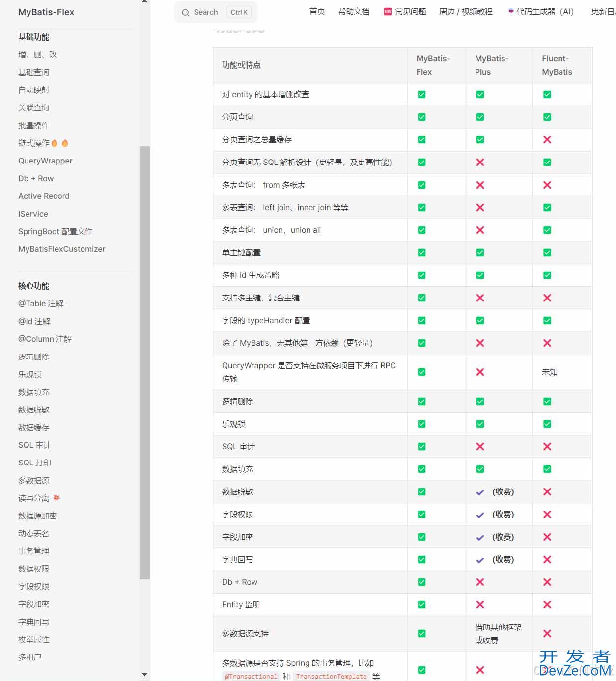Image resolution: width=616 pixels, height=681 pixels.
Task: Open 事务管理 sidebar page
Action: [33, 551]
